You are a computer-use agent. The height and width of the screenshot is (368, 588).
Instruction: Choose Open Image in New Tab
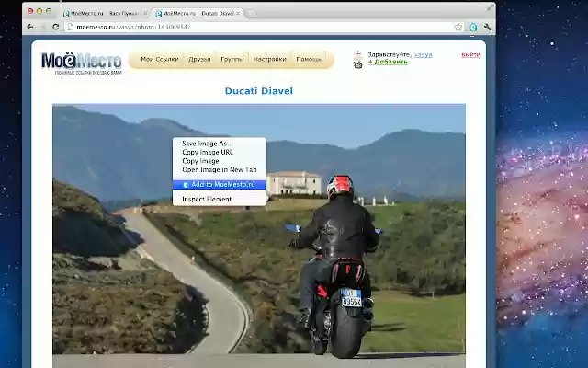coord(220,169)
